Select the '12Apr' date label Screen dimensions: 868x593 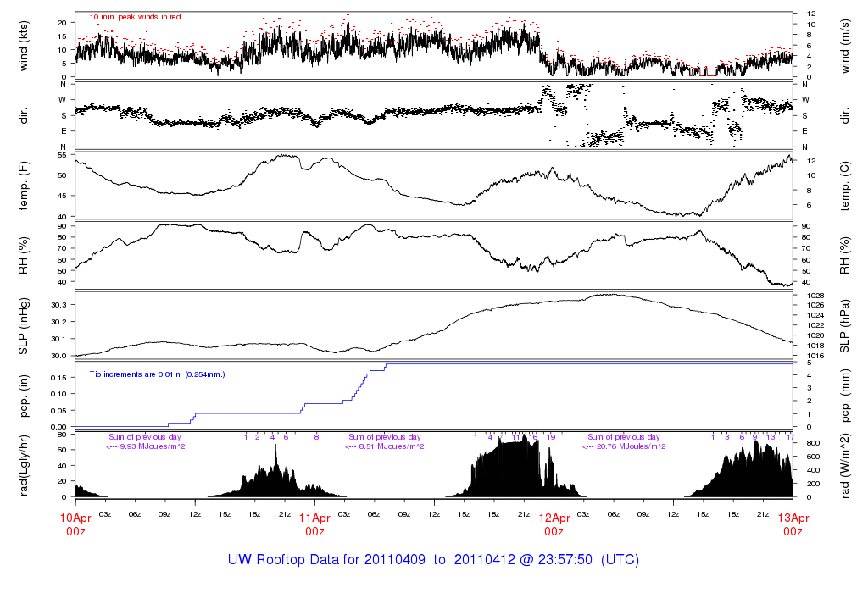click(554, 518)
